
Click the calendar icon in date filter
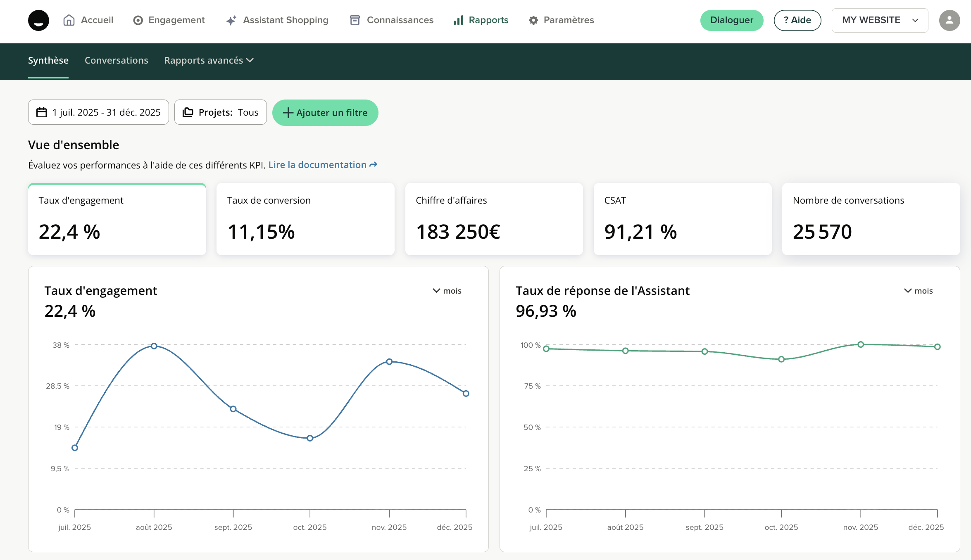(x=42, y=112)
